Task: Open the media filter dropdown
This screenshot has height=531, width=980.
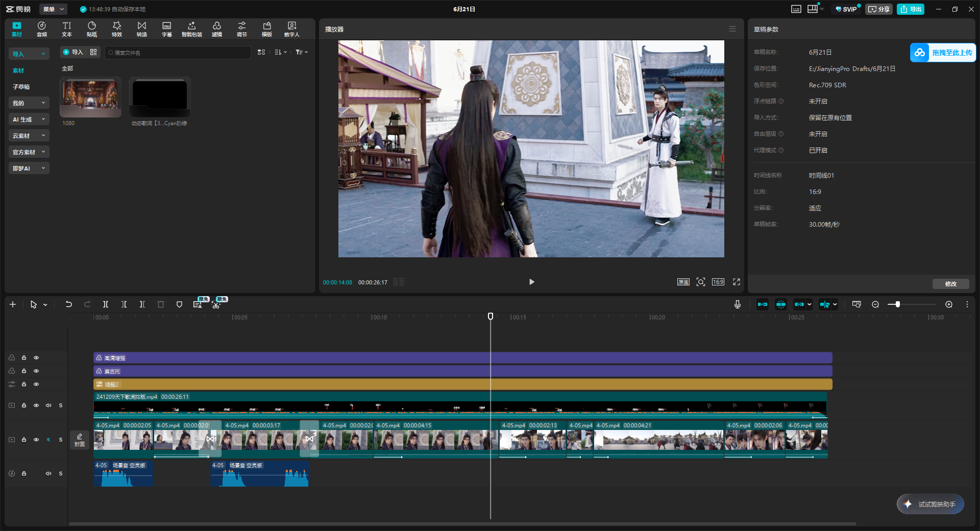Action: point(302,52)
